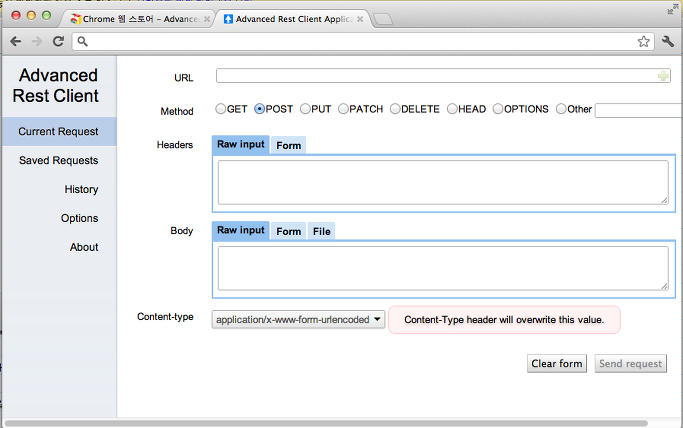Image resolution: width=683 pixels, height=428 pixels.
Task: Click the search magnifier in address bar
Action: [x=82, y=41]
